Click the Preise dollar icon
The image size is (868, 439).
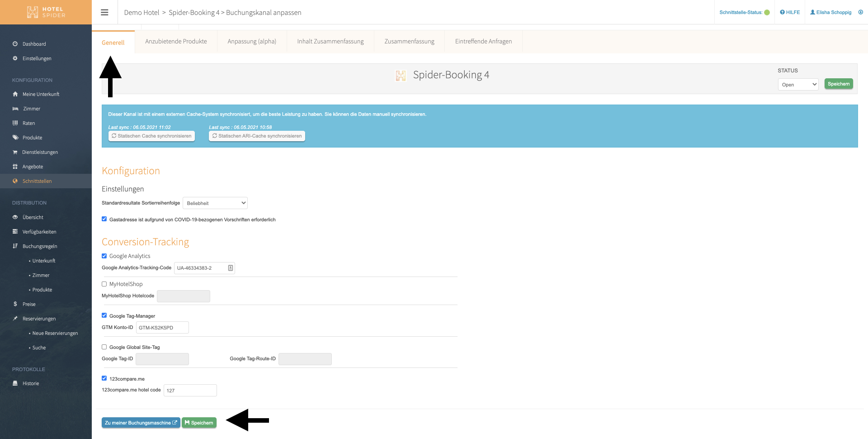15,304
